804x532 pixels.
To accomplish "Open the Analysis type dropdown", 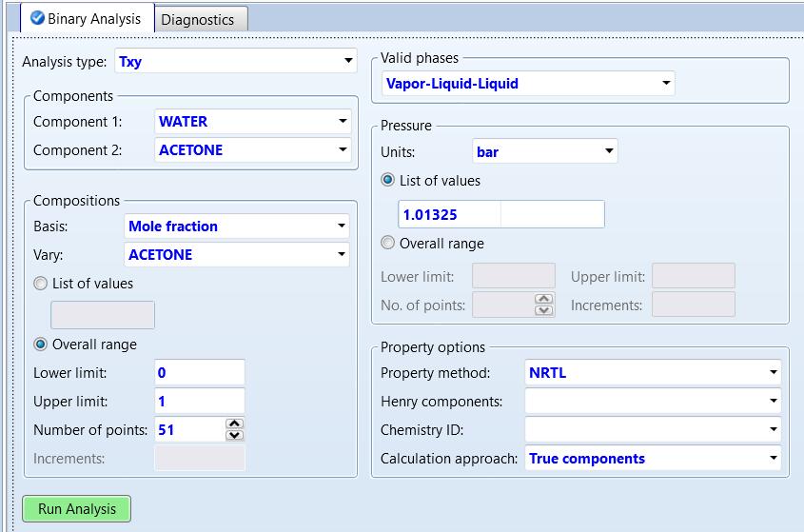I will [348, 62].
